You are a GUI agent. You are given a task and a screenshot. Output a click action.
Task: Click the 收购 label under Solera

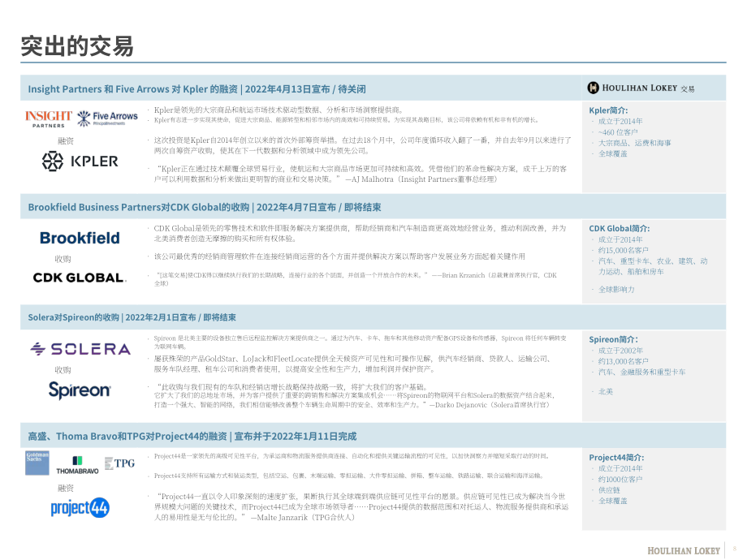(x=63, y=369)
